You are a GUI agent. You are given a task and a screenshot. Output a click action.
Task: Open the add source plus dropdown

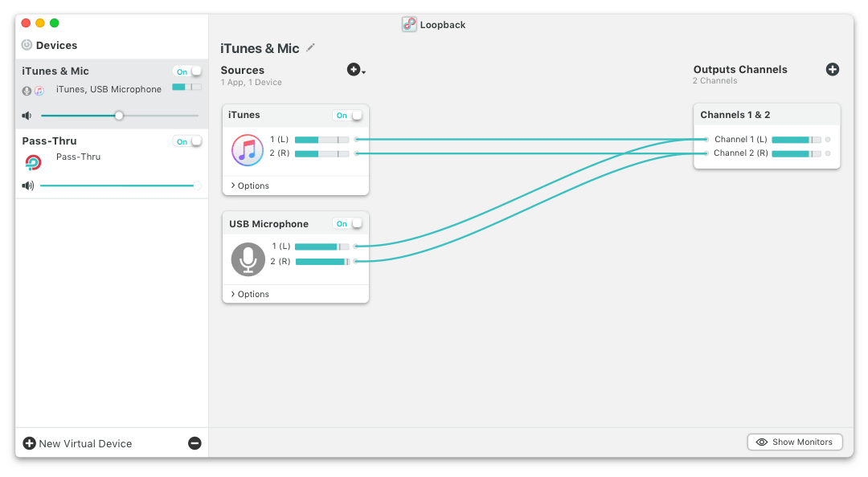point(356,70)
